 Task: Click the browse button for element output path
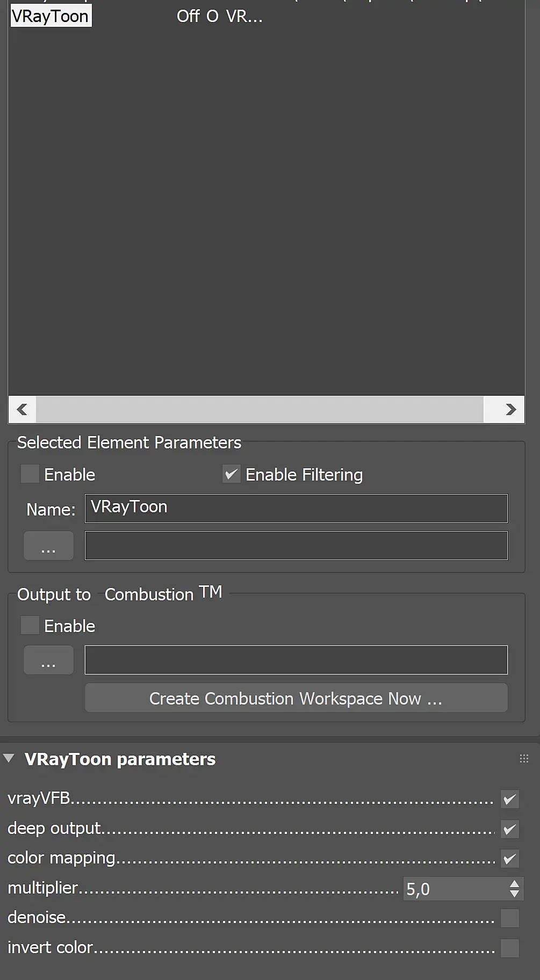tap(48, 546)
